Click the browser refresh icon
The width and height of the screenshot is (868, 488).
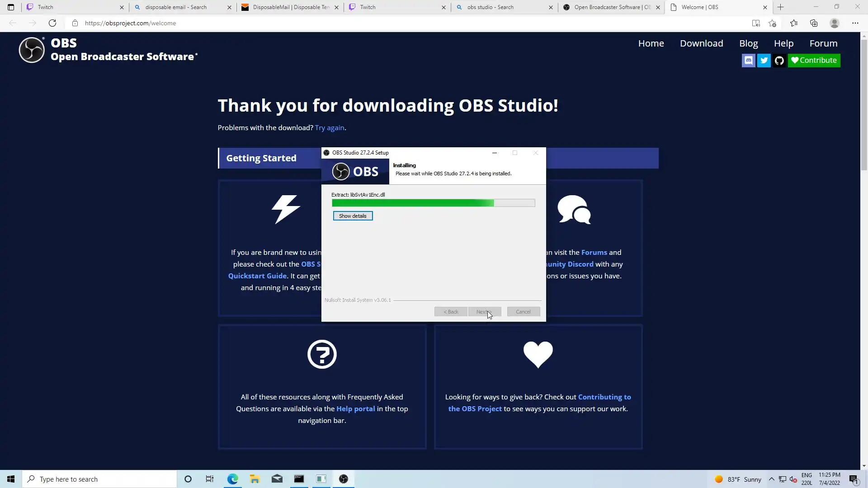click(52, 23)
